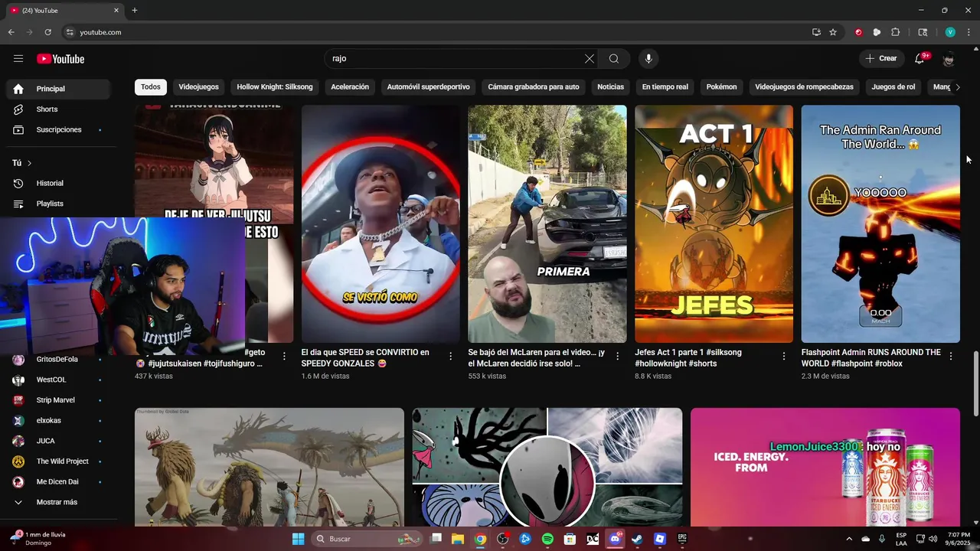The image size is (980, 551).
Task: Click the page vertical scrollbar thumb
Action: click(975, 383)
